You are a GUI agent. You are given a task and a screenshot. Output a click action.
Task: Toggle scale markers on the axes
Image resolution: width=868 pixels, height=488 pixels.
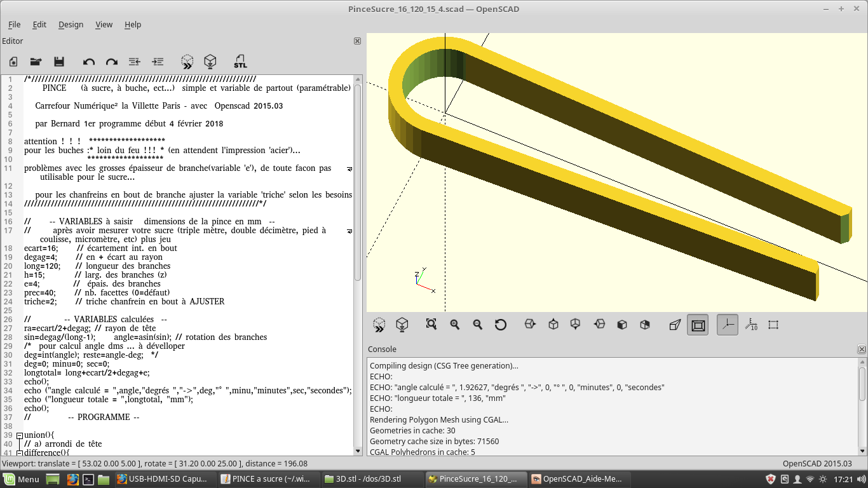pyautogui.click(x=750, y=325)
